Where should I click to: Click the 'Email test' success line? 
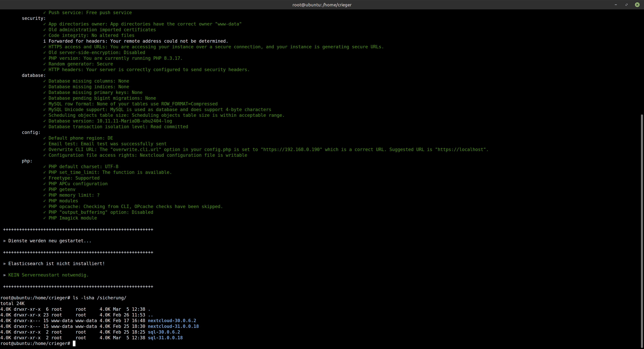pos(105,144)
